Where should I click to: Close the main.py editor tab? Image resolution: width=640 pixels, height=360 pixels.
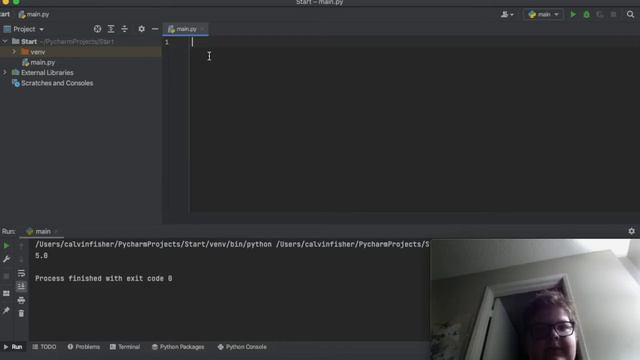(x=202, y=29)
